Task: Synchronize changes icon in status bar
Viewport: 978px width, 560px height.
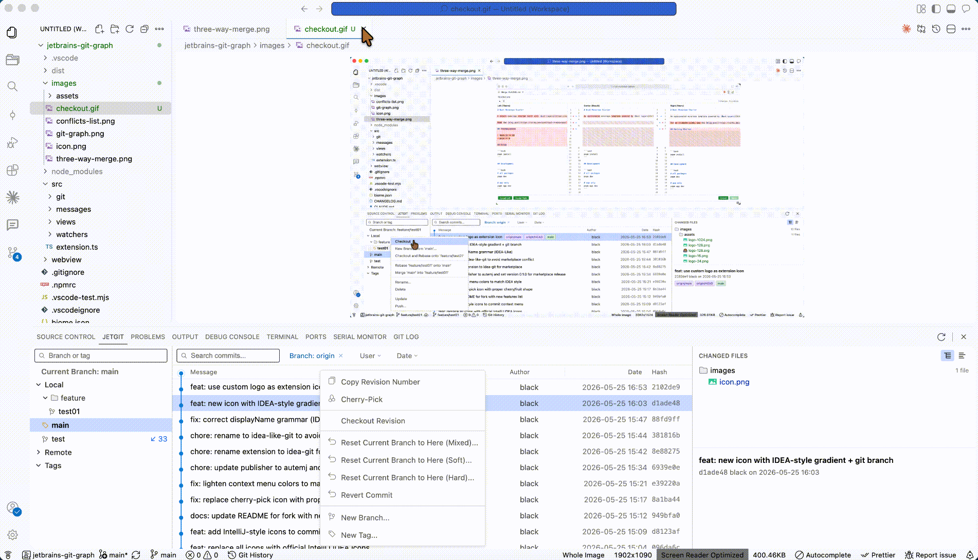Action: click(136, 555)
